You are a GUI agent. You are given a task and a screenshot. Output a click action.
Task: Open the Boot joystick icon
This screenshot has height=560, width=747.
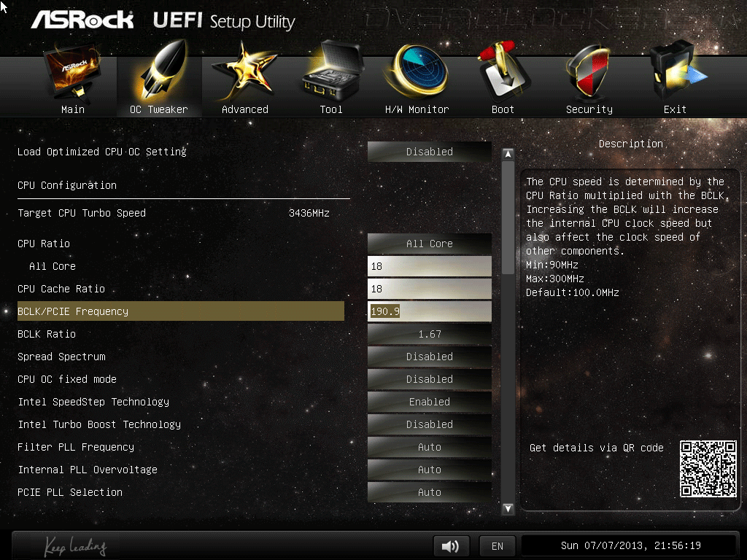click(503, 71)
